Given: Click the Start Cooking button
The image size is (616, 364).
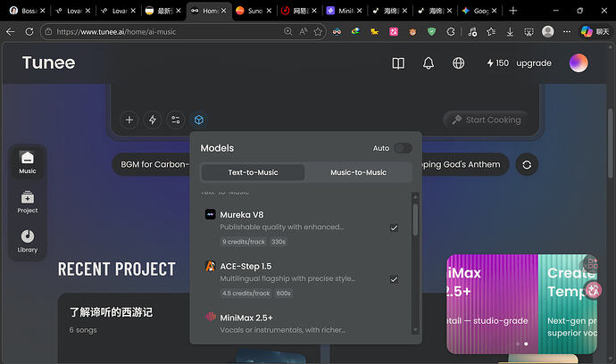Looking at the screenshot, I should click(487, 120).
